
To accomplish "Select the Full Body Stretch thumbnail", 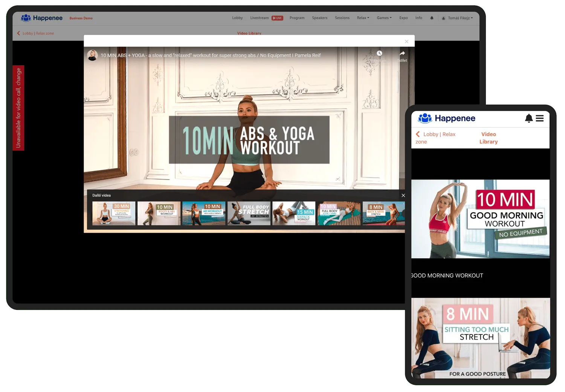I will tap(249, 213).
